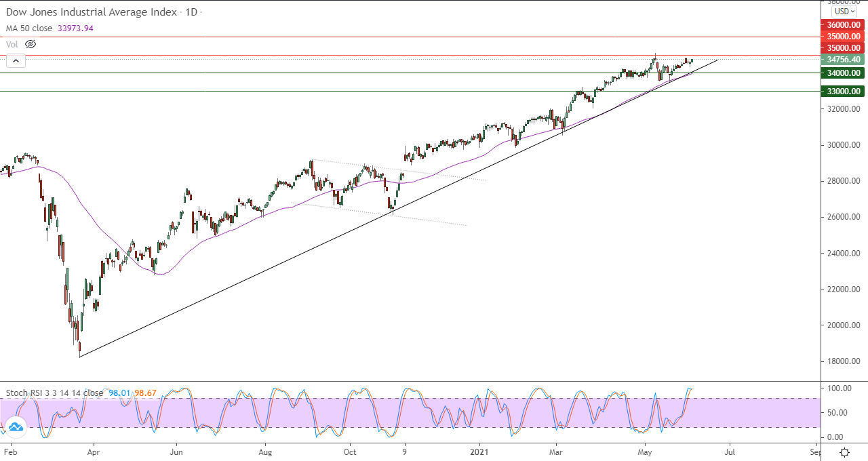This screenshot has width=868, height=461.
Task: Select the Dow Jones Industrial Average Index title
Action: tap(92, 12)
